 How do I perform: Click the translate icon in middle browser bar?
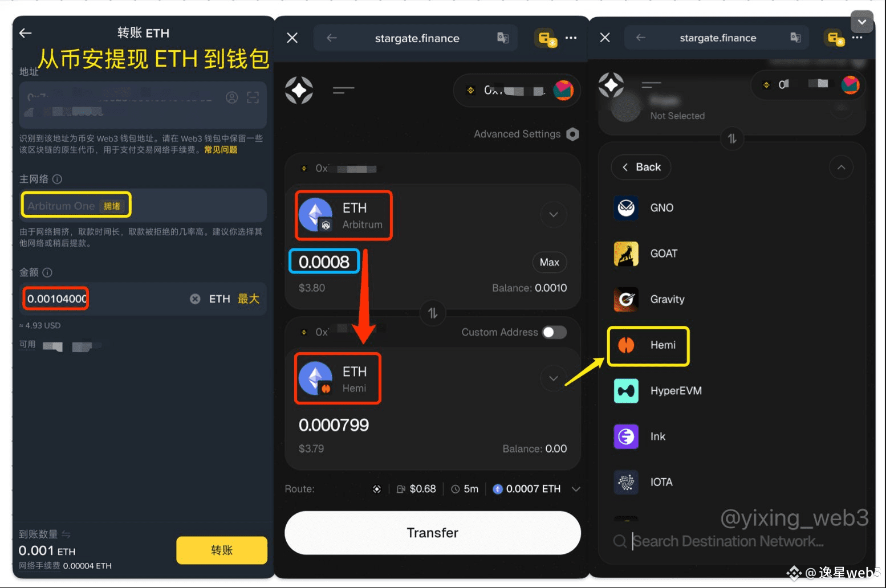tap(502, 38)
